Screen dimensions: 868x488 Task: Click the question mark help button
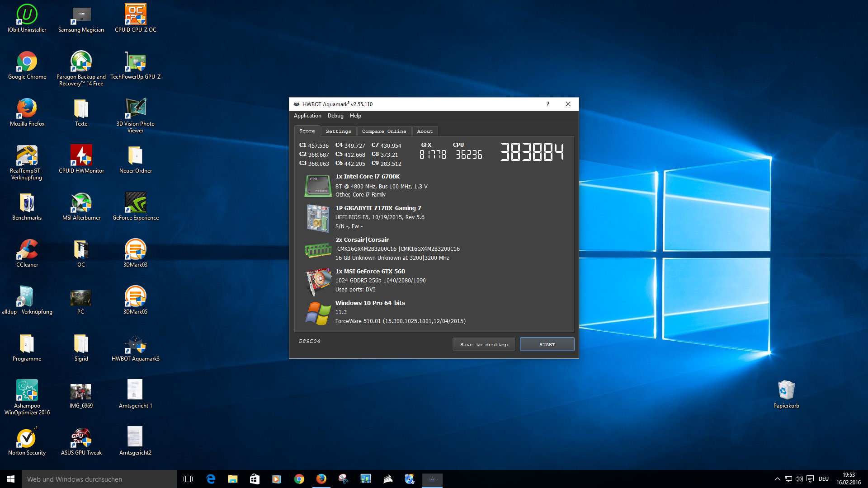548,104
